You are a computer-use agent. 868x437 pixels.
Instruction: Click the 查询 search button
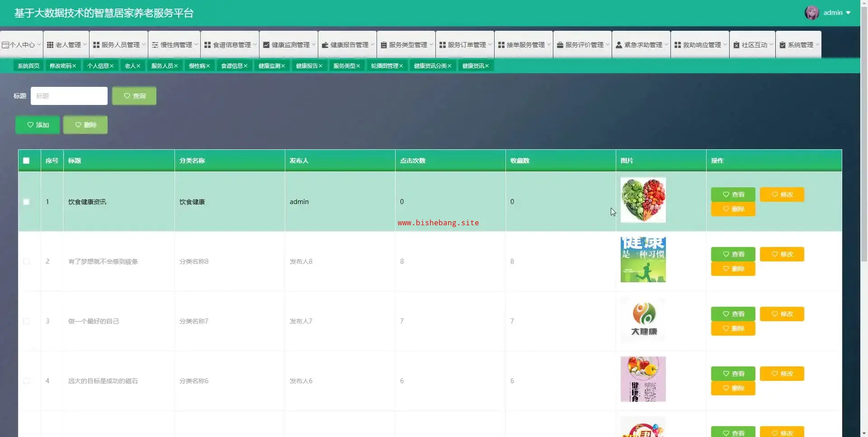(x=134, y=96)
